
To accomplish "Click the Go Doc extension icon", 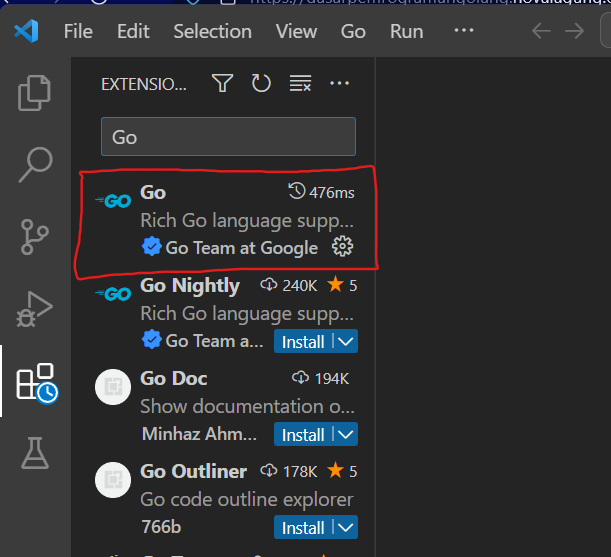I will pyautogui.click(x=113, y=387).
